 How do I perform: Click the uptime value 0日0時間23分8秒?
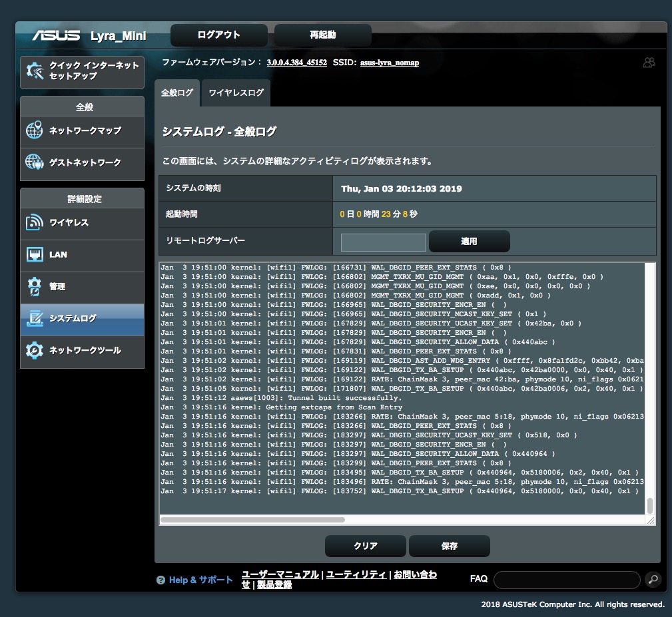(x=378, y=214)
